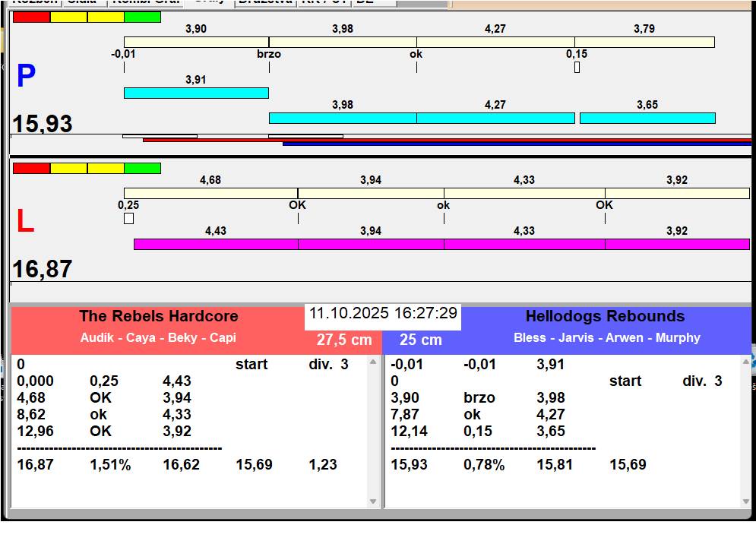Click the 0,78% value in Hellodogs summary
The image size is (756, 544).
(484, 464)
